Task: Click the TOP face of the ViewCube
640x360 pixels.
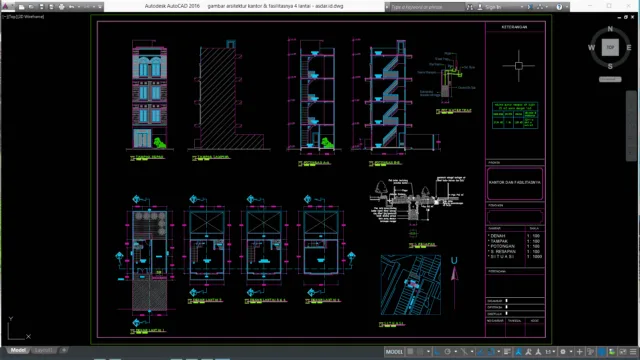Action: coord(610,47)
